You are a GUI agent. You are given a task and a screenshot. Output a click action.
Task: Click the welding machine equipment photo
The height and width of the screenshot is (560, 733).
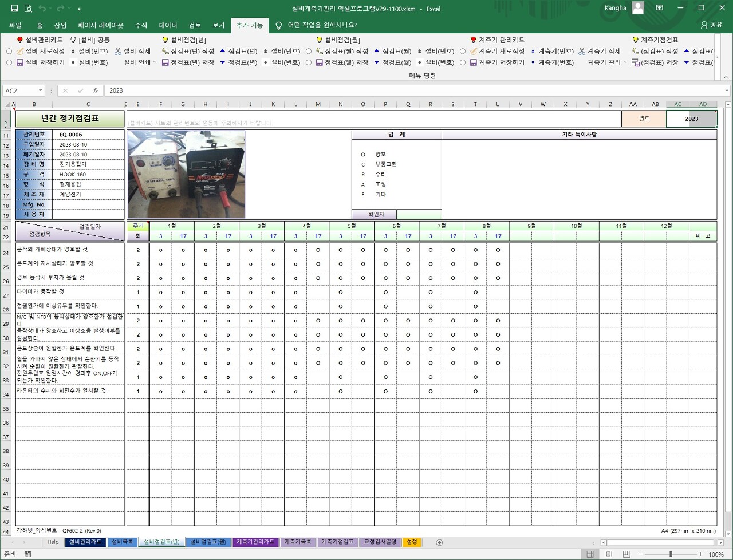tap(186, 174)
